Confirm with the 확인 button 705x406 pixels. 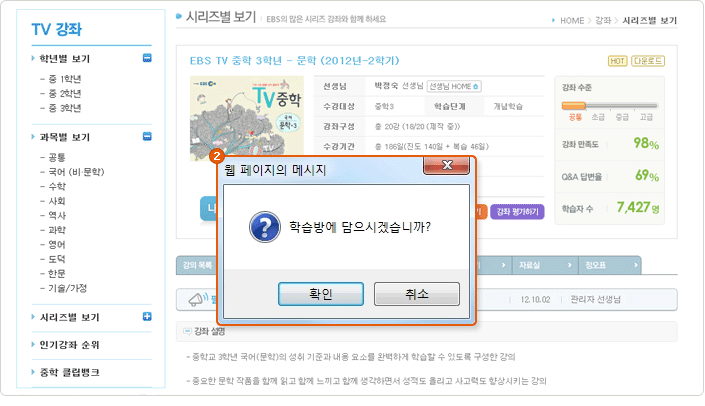pyautogui.click(x=321, y=294)
